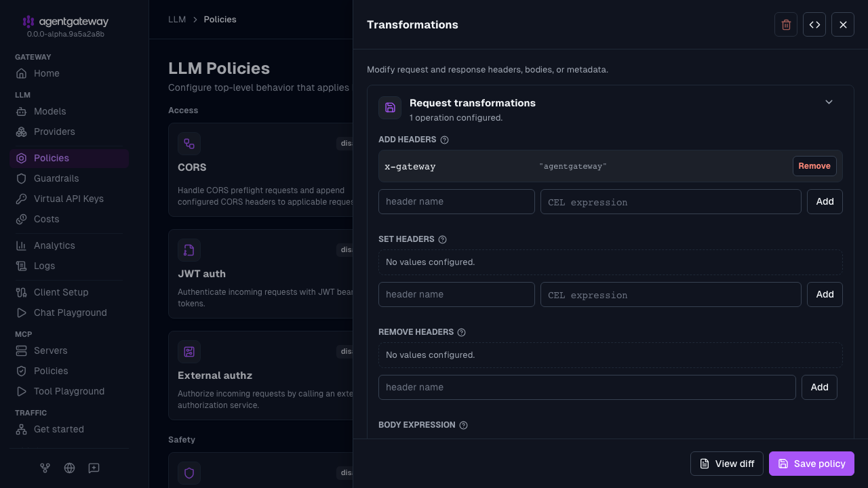Click the git branch icon in sidebar footer
The width and height of the screenshot is (868, 488).
[45, 468]
